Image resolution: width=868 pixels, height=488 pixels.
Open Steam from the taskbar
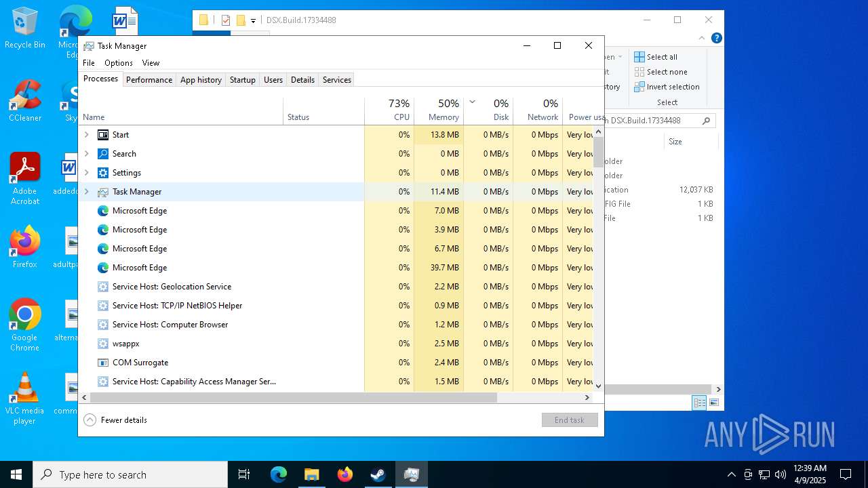378,474
